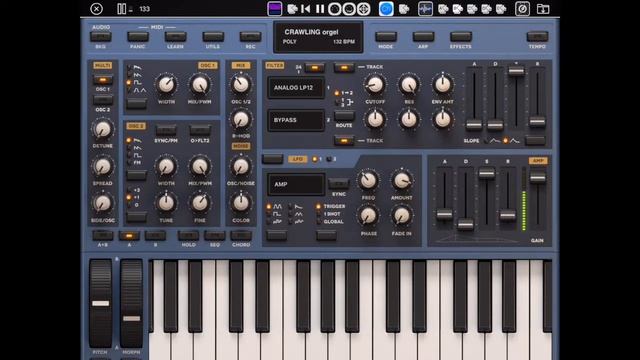This screenshot has width=640, height=360.
Task: Open the folder download icon in top bar
Action: point(543,9)
